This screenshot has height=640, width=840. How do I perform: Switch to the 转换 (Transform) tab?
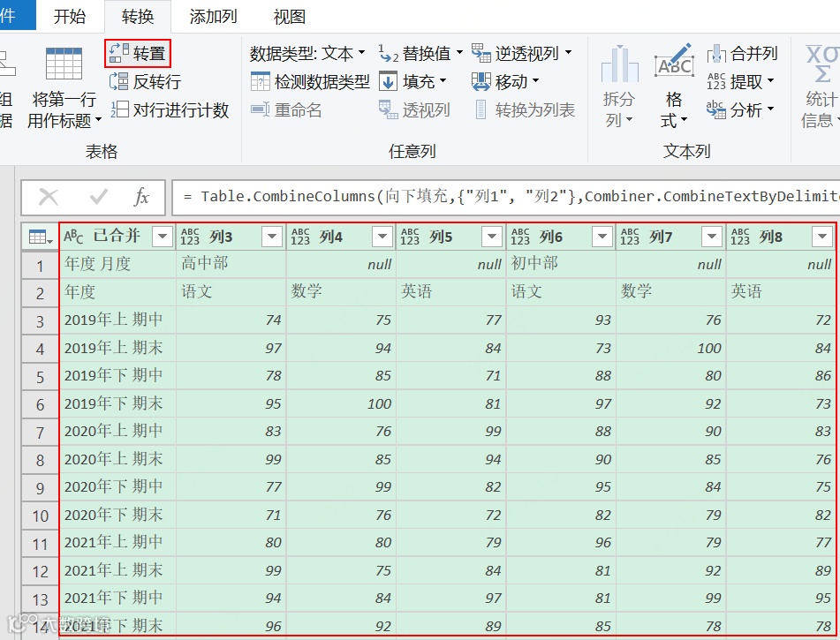(138, 16)
